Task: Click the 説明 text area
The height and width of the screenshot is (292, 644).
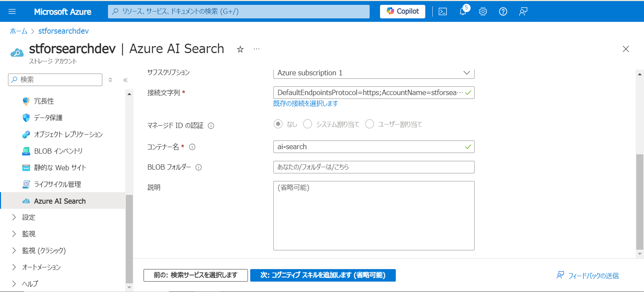Action: pos(374,216)
